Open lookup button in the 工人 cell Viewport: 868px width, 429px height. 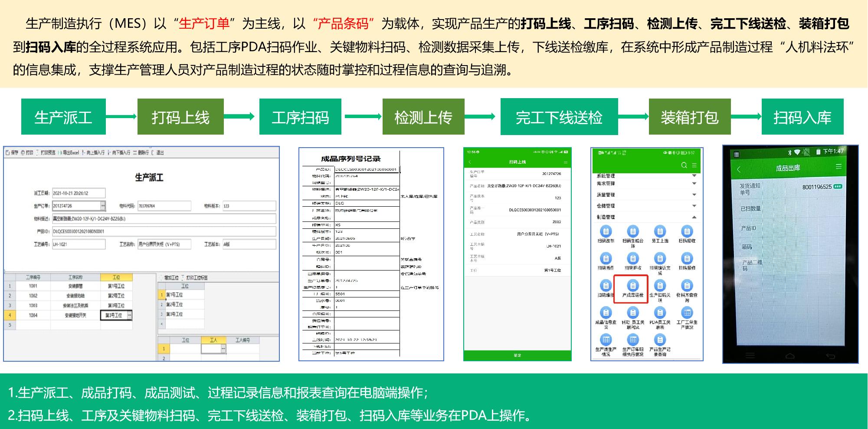click(x=223, y=349)
